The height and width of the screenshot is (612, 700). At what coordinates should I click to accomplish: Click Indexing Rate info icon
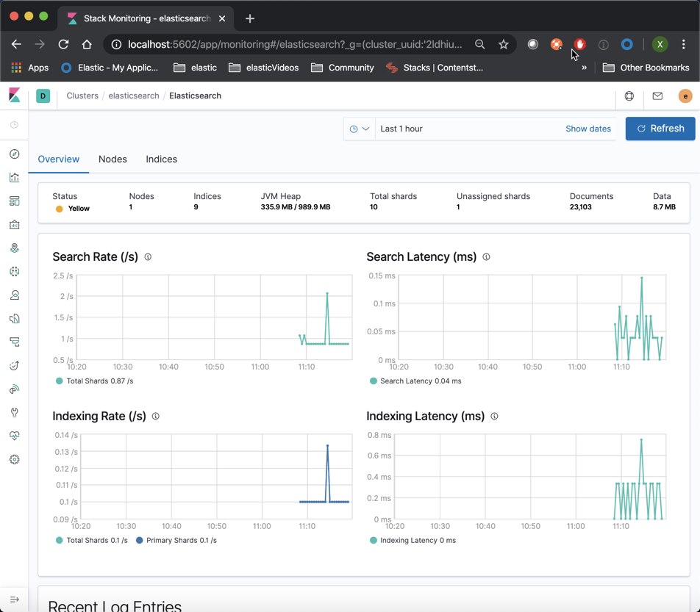pos(155,416)
